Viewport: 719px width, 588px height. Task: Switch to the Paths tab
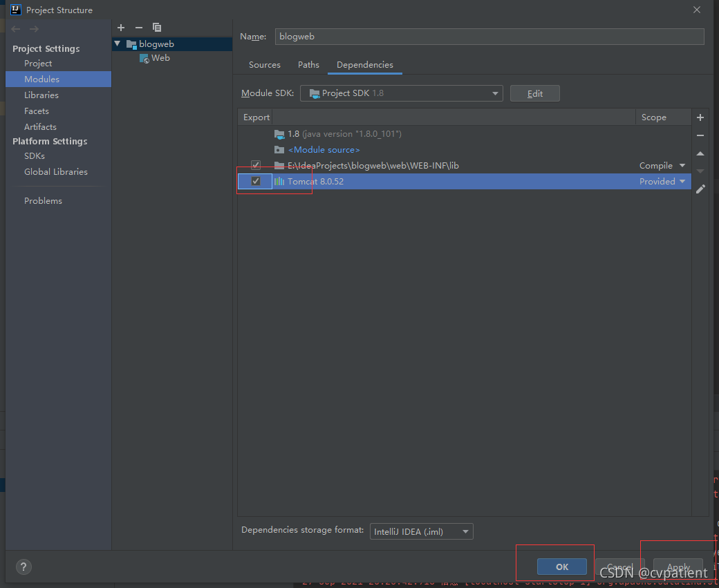pos(308,65)
